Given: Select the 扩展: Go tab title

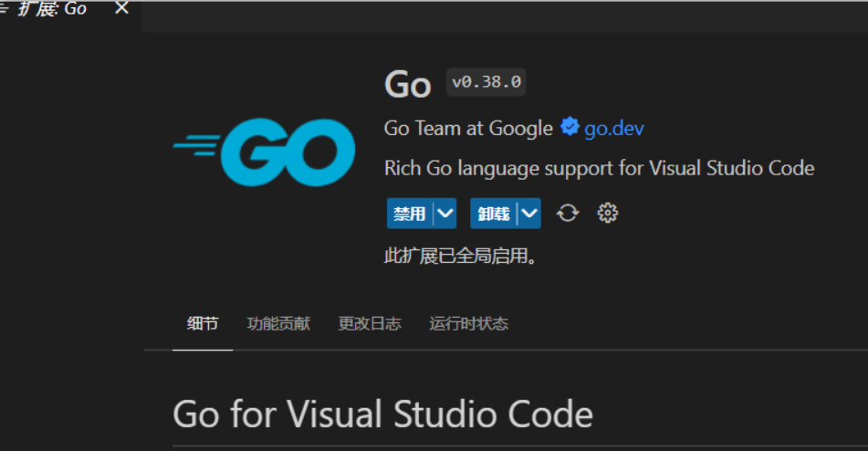Looking at the screenshot, I should 52,9.
